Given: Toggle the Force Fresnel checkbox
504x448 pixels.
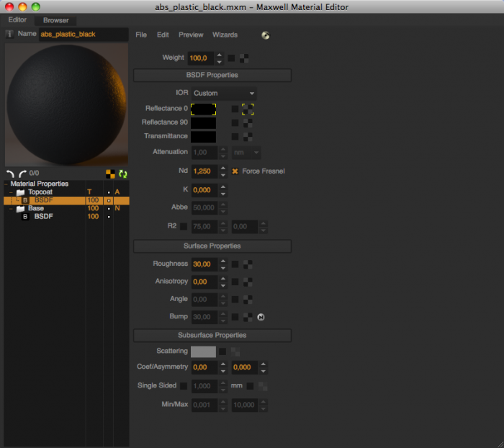Looking at the screenshot, I should pos(235,171).
